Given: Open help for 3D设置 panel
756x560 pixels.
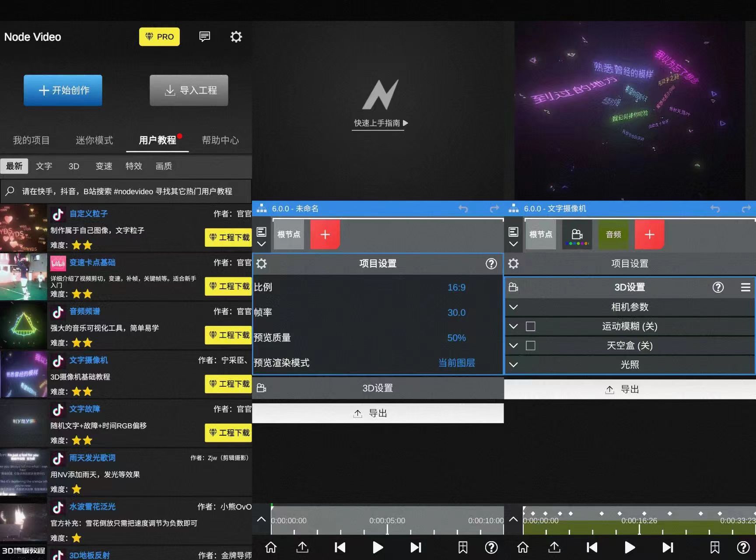Looking at the screenshot, I should (x=718, y=287).
